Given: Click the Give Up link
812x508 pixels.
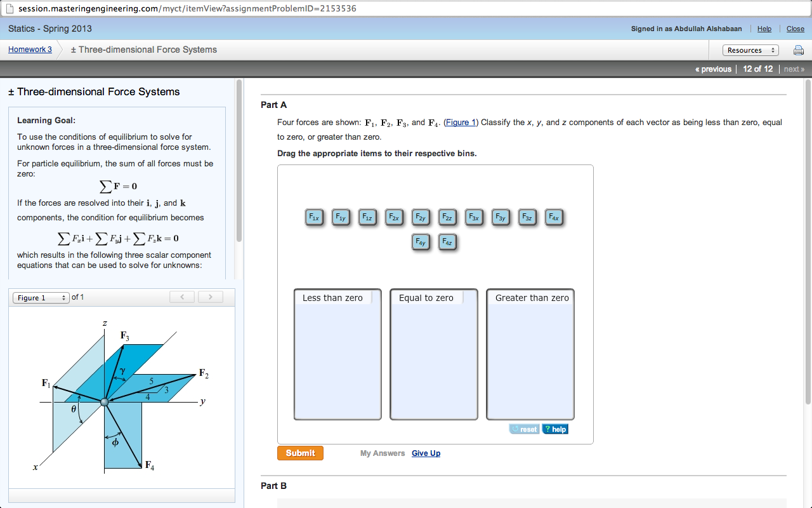Looking at the screenshot, I should tap(426, 453).
